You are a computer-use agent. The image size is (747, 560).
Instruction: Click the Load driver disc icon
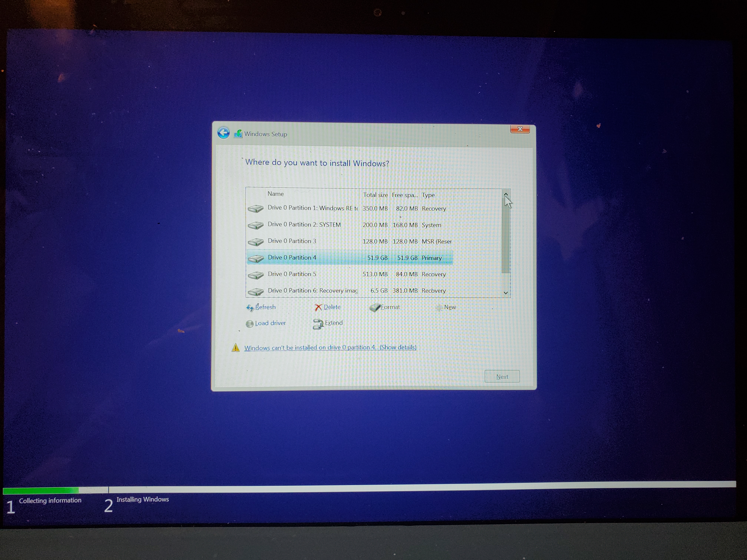250,324
